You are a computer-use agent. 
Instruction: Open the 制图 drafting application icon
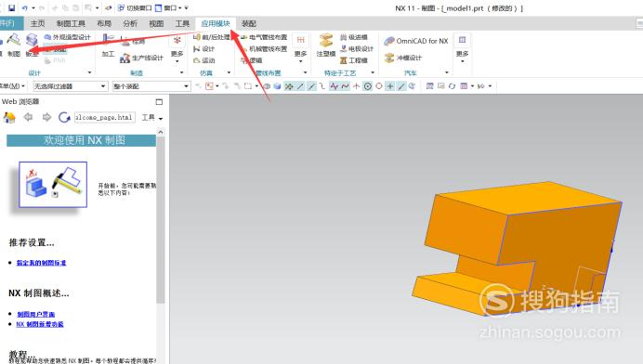click(x=14, y=45)
